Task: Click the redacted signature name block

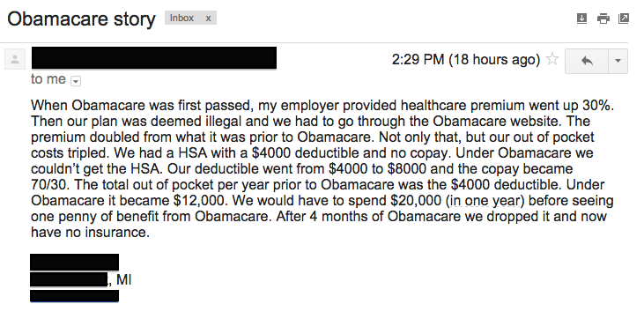Action: pyautogui.click(x=74, y=262)
